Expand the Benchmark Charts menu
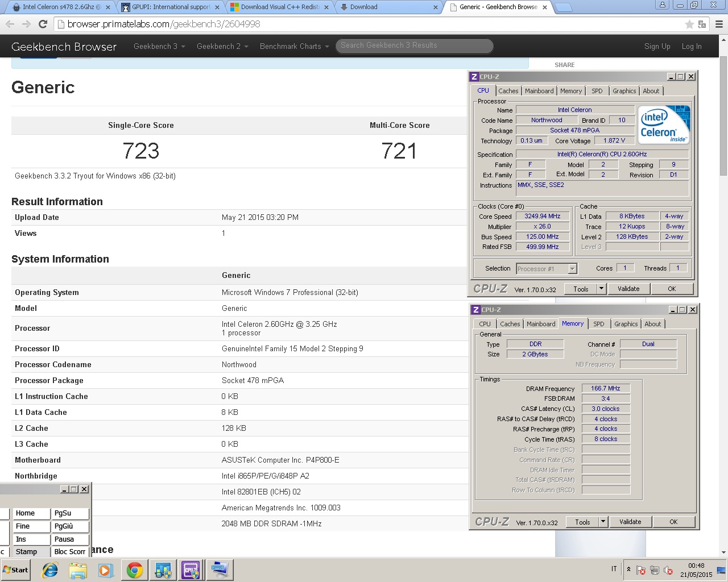The image size is (728, 582). 295,46
